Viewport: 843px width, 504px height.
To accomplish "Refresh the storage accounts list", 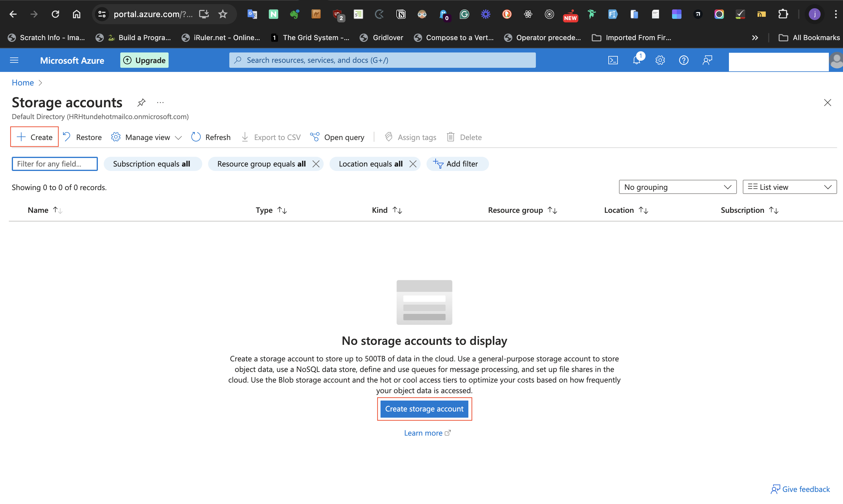I will (x=210, y=137).
